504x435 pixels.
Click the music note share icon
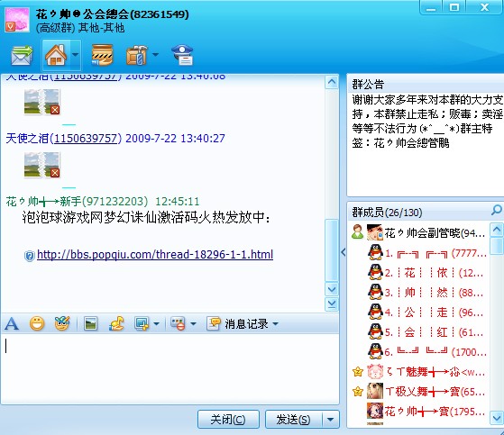116,323
